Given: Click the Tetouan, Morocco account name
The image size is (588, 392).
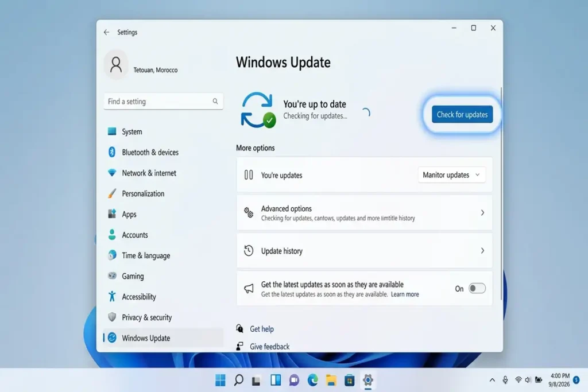Looking at the screenshot, I should 156,70.
